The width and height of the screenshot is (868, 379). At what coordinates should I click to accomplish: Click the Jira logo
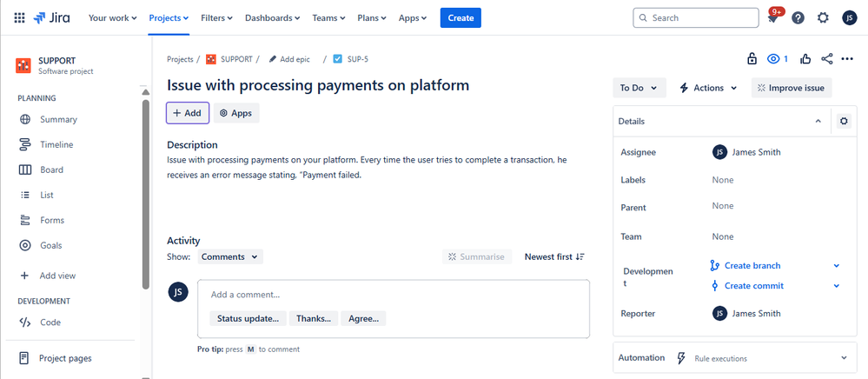click(51, 17)
